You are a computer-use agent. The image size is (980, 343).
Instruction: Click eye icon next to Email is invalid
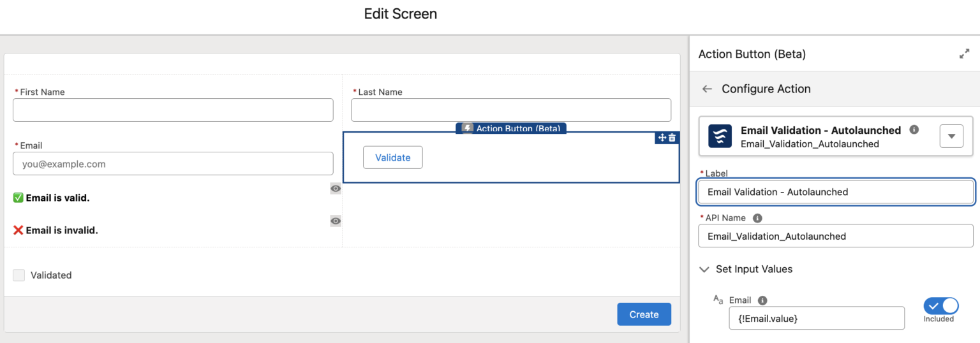coord(336,221)
